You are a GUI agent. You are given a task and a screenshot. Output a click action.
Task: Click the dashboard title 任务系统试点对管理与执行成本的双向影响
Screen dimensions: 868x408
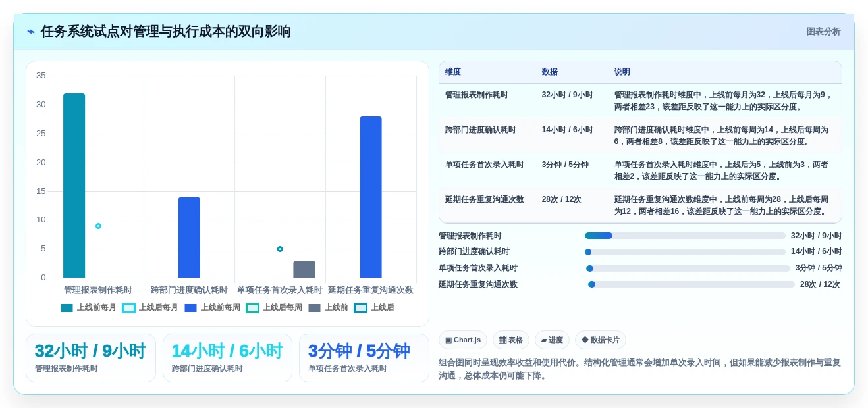click(x=166, y=32)
